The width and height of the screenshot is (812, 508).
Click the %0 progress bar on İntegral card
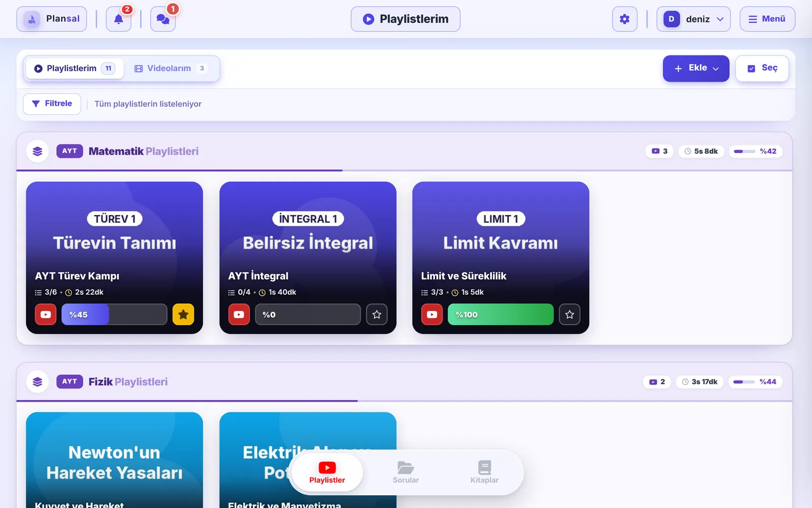pyautogui.click(x=308, y=314)
